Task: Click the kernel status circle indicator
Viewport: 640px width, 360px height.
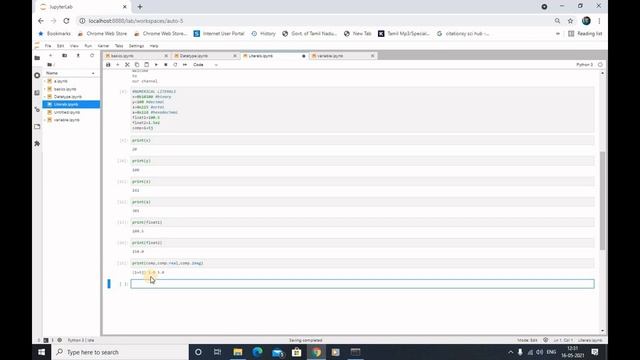Action: coord(600,64)
